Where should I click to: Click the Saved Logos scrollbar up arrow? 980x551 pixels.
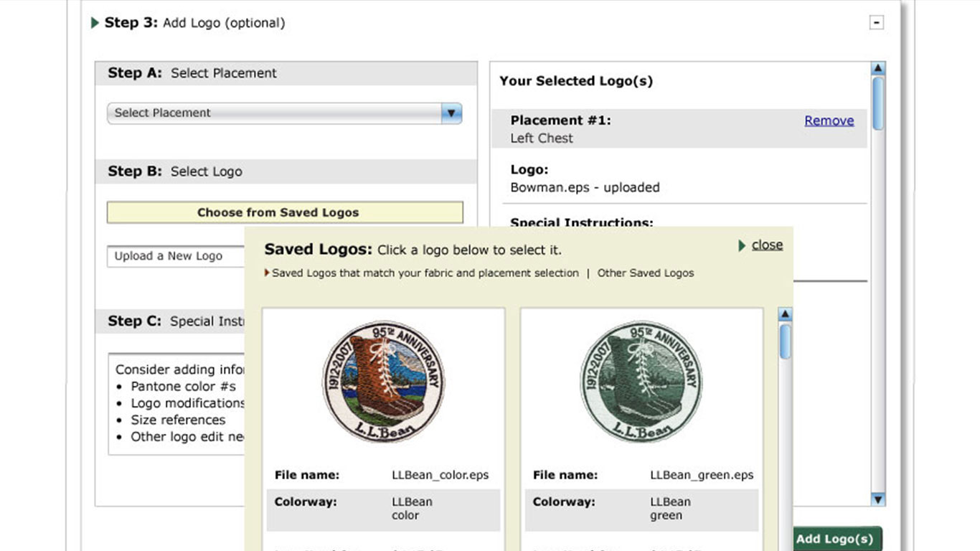[x=785, y=315]
